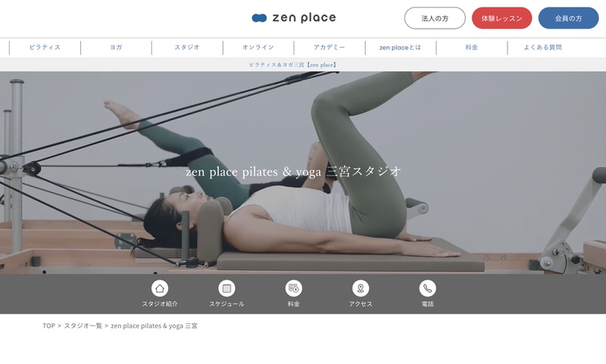
Task: Click the スケジュール calendar icon
Action: (226, 288)
